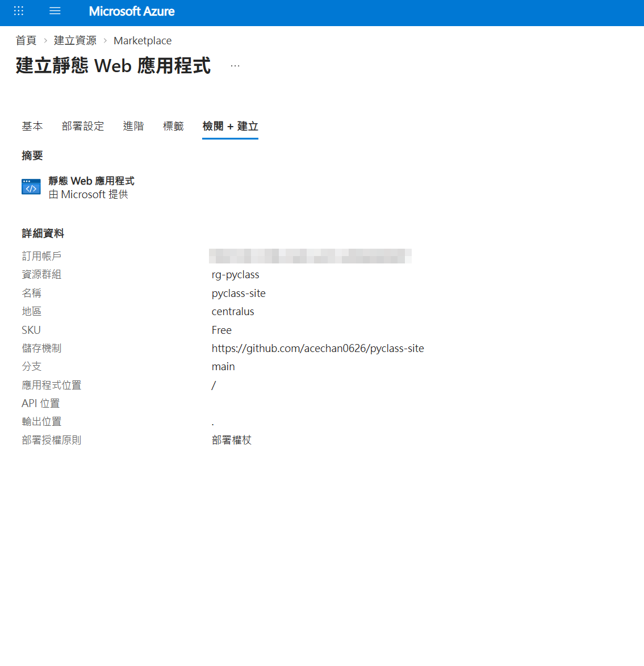Click the pyclass-site name value

239,294
